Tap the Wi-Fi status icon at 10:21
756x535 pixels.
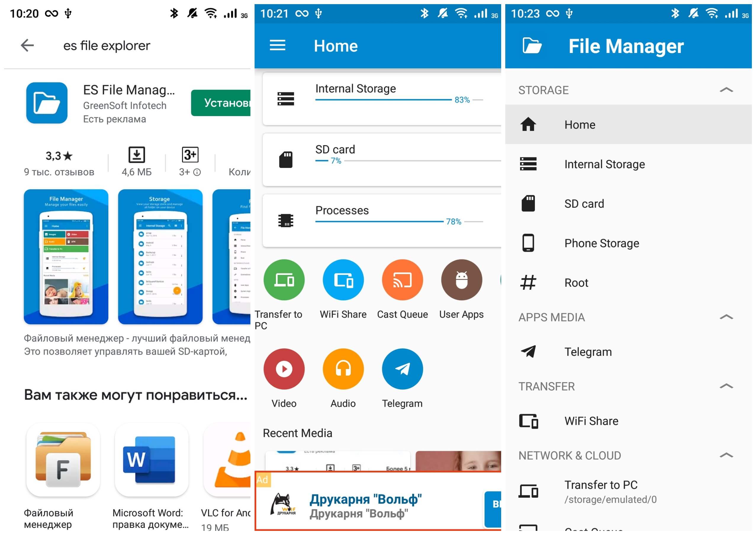[x=461, y=14]
